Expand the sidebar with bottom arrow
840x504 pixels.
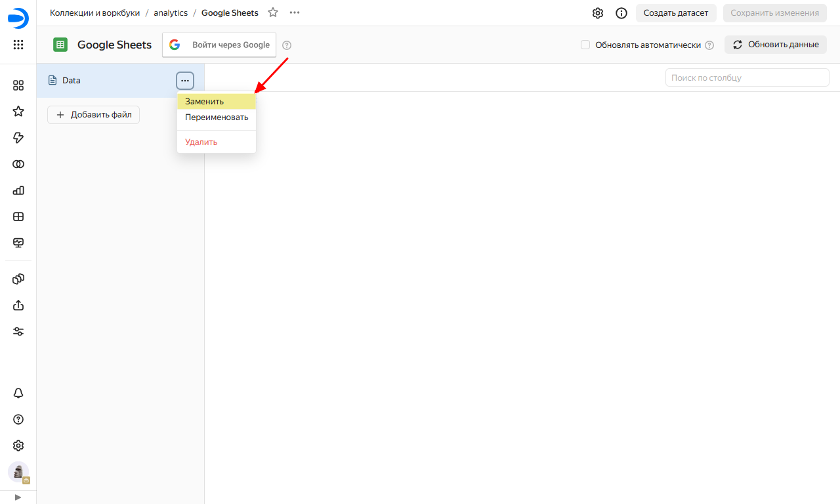[18, 497]
